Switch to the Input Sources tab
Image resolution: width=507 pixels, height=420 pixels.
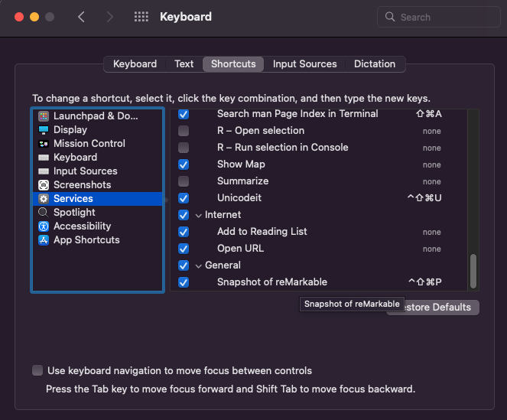pyautogui.click(x=304, y=64)
